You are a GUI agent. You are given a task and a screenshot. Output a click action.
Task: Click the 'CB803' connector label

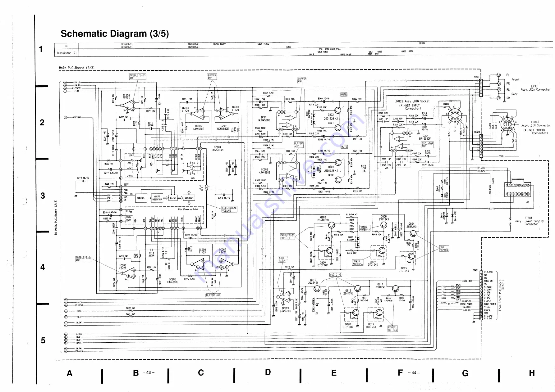(477, 133)
